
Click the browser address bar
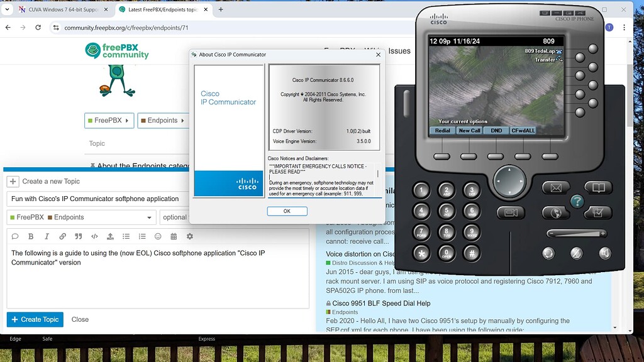pyautogui.click(x=126, y=27)
